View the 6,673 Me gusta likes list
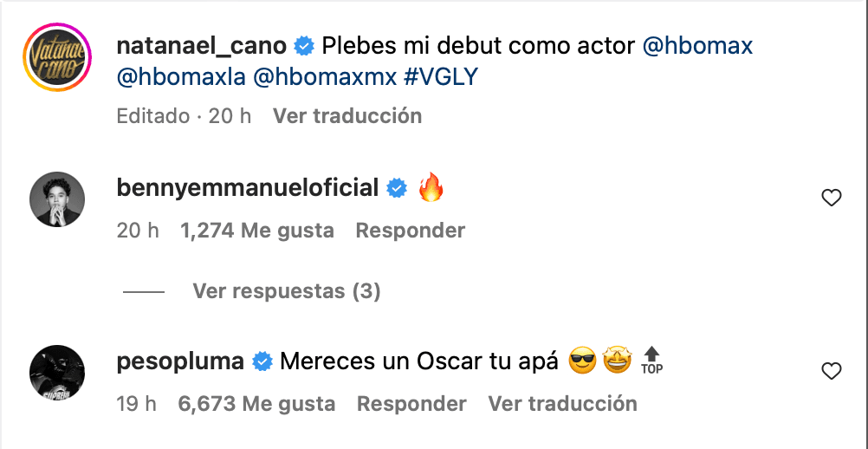Screen dimensions: 868x449 [x=256, y=403]
